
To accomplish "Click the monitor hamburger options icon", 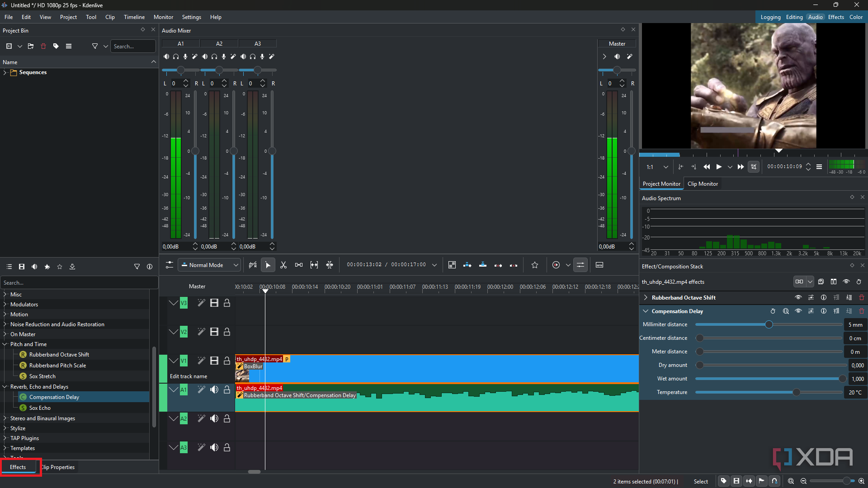I will point(819,167).
